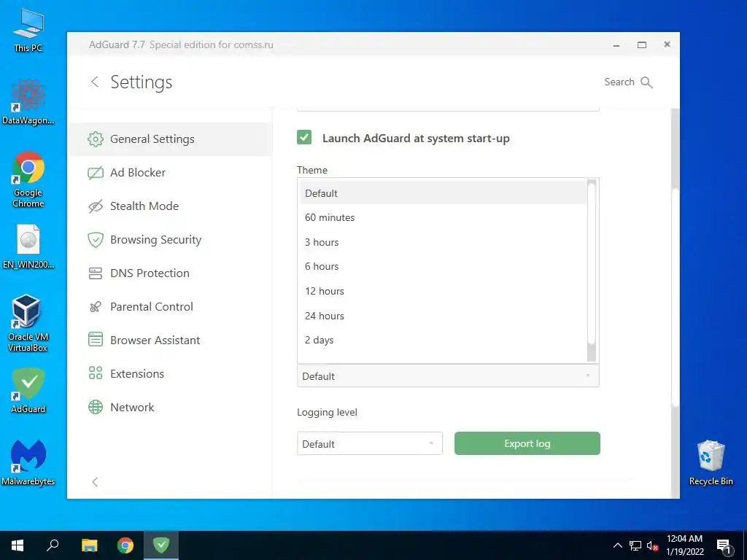Choose 60 minutes in the dropdown list

[x=443, y=217]
